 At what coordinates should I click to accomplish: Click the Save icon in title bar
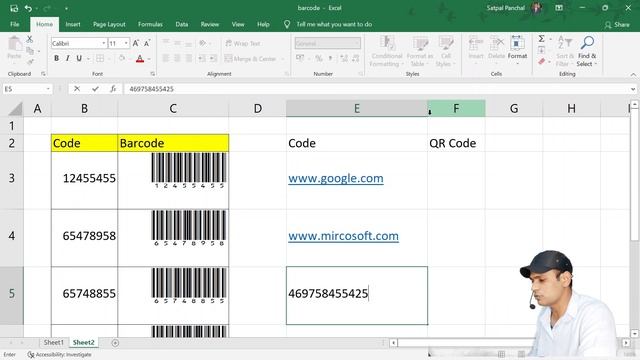pos(14,8)
